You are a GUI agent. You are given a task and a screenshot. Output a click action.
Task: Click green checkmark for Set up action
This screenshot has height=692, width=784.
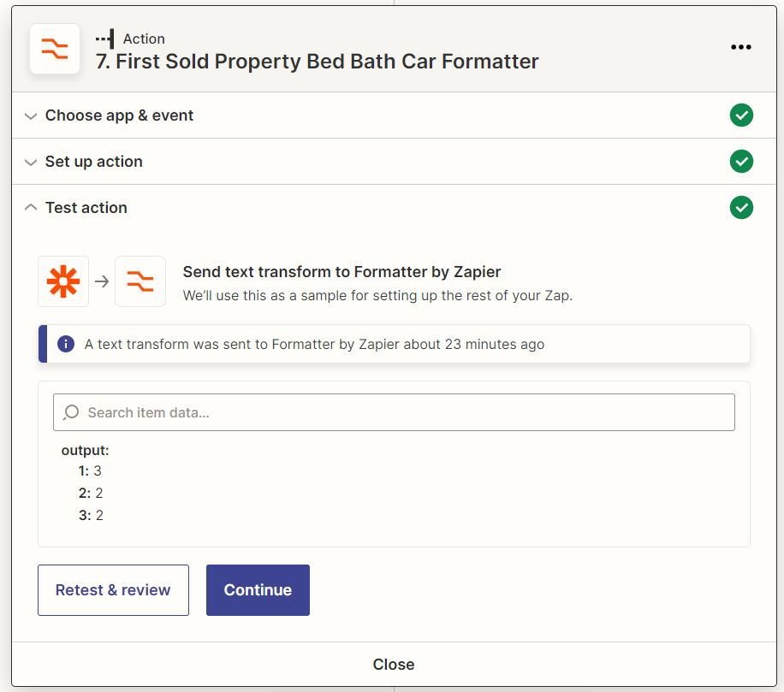pos(741,162)
